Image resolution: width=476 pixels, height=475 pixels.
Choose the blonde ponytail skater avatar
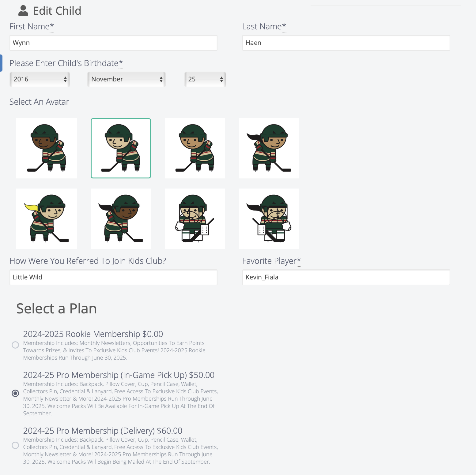[47, 219]
